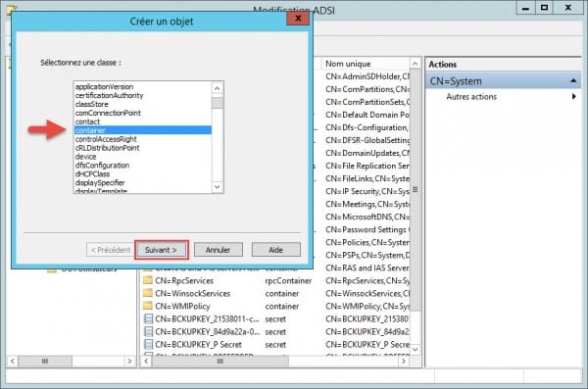Click CN=DFSR-GlobalSettings unique name
This screenshot has height=389, width=588.
[367, 140]
